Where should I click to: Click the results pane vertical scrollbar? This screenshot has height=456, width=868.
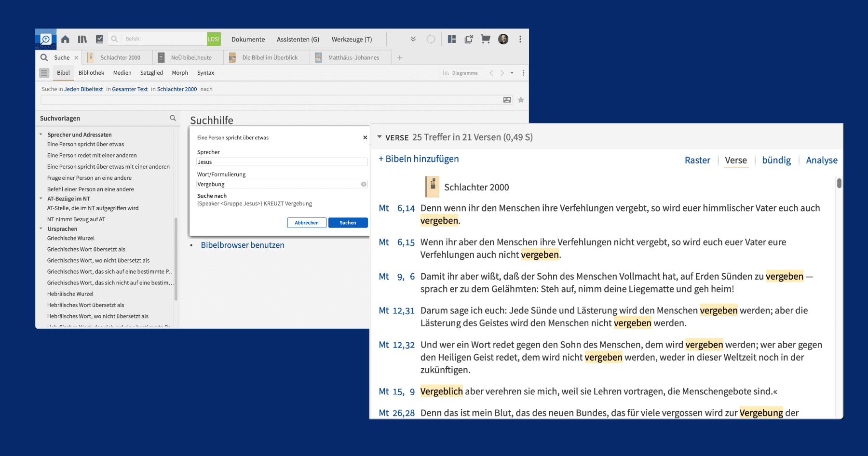pyautogui.click(x=839, y=184)
